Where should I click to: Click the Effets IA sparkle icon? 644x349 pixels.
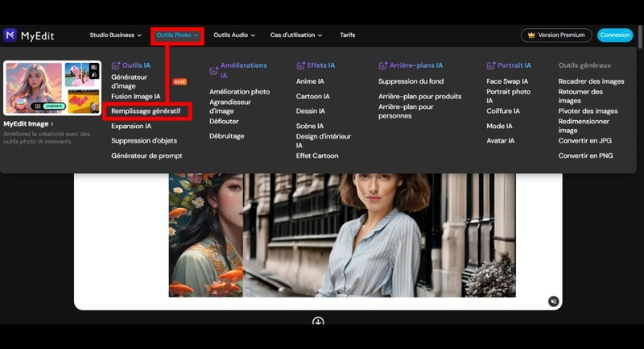point(300,65)
